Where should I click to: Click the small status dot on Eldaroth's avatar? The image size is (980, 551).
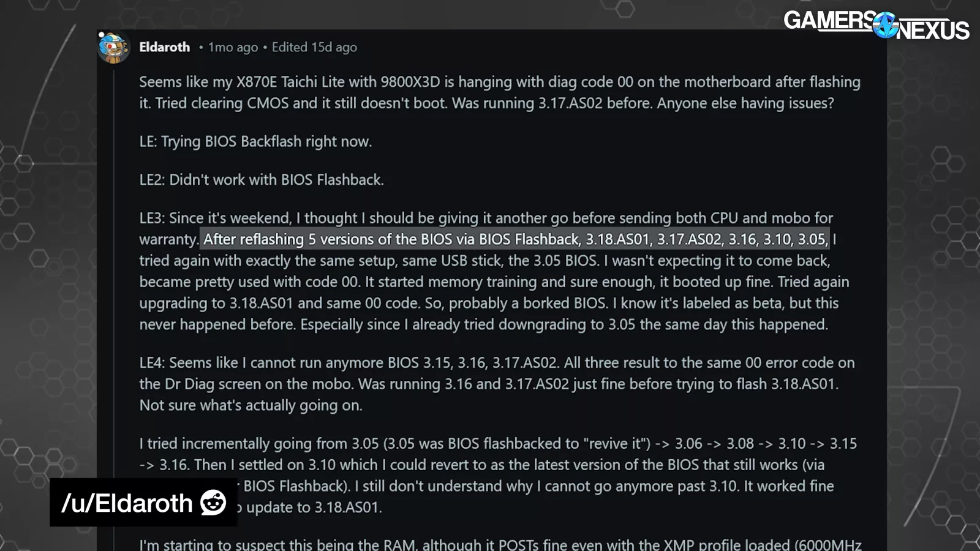click(x=101, y=35)
